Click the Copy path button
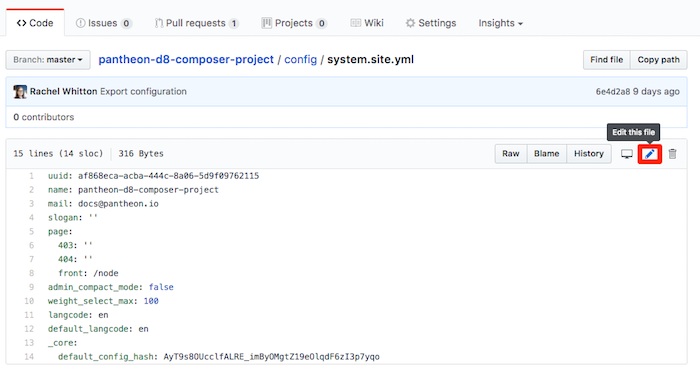 658,60
